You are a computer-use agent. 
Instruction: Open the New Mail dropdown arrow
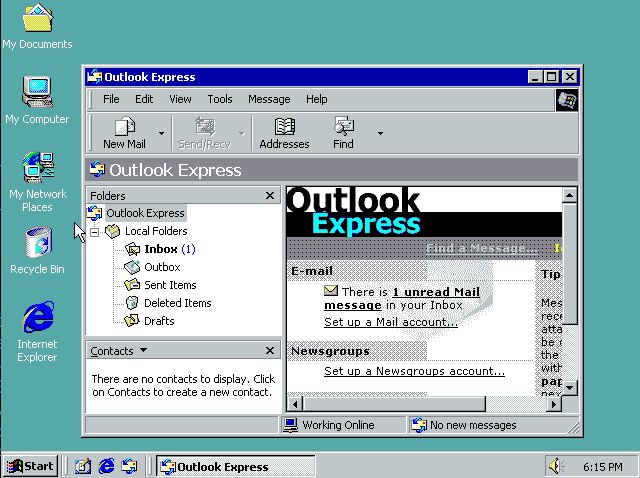tap(162, 133)
